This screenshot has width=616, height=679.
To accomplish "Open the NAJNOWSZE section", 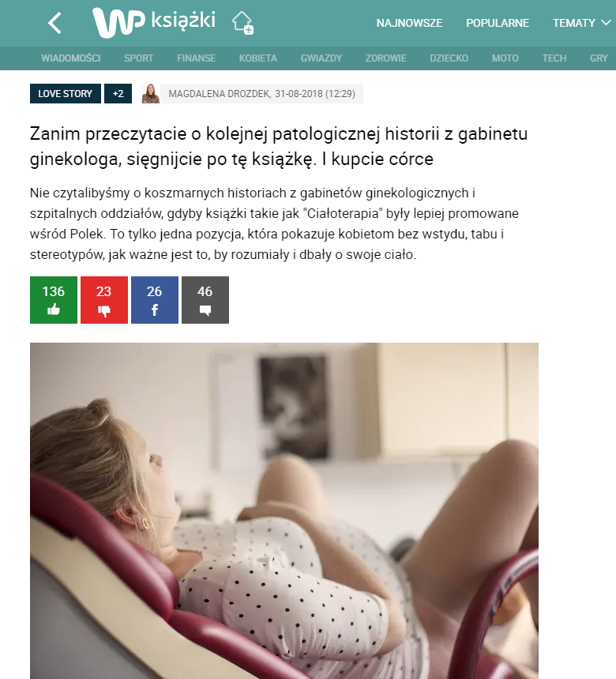I will tap(409, 23).
